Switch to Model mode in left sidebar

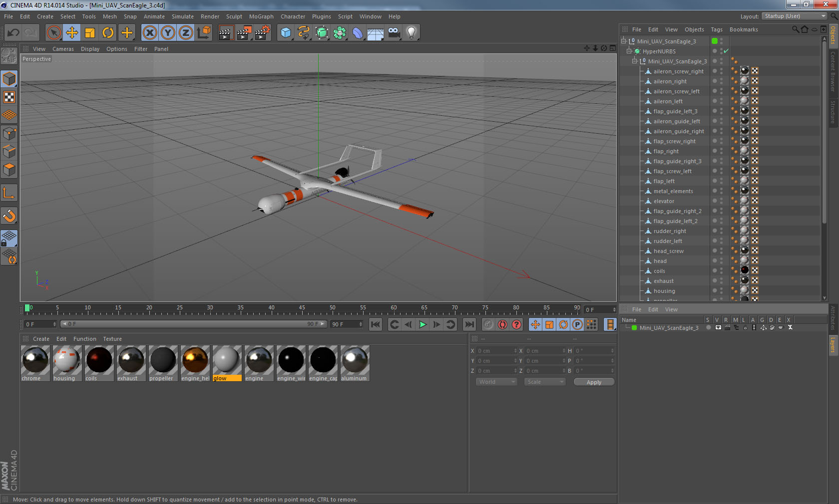click(9, 79)
